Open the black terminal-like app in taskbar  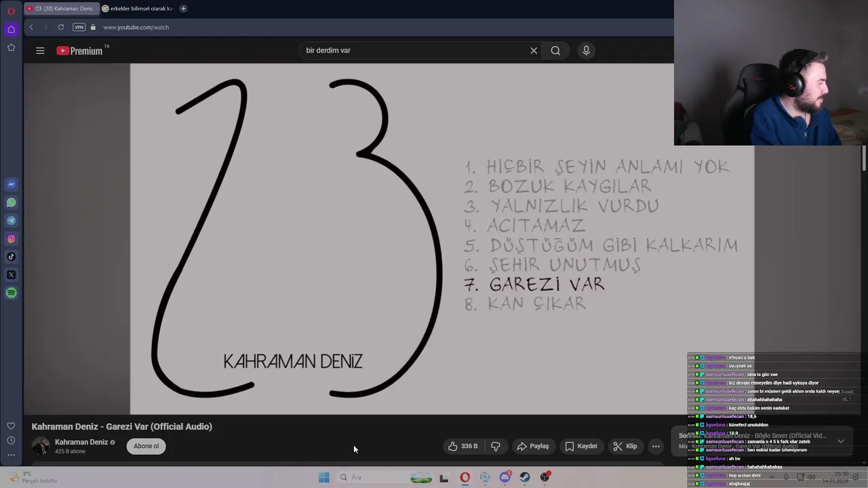[444, 478]
